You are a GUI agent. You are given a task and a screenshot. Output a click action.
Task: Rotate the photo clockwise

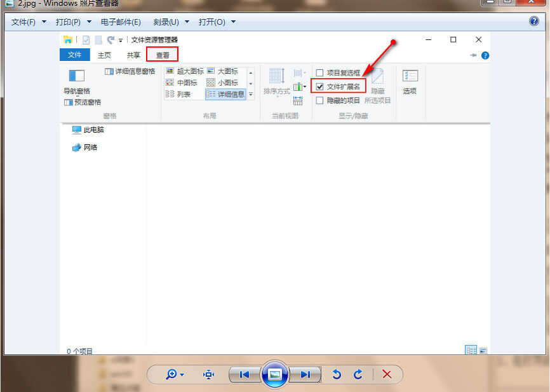[358, 374]
